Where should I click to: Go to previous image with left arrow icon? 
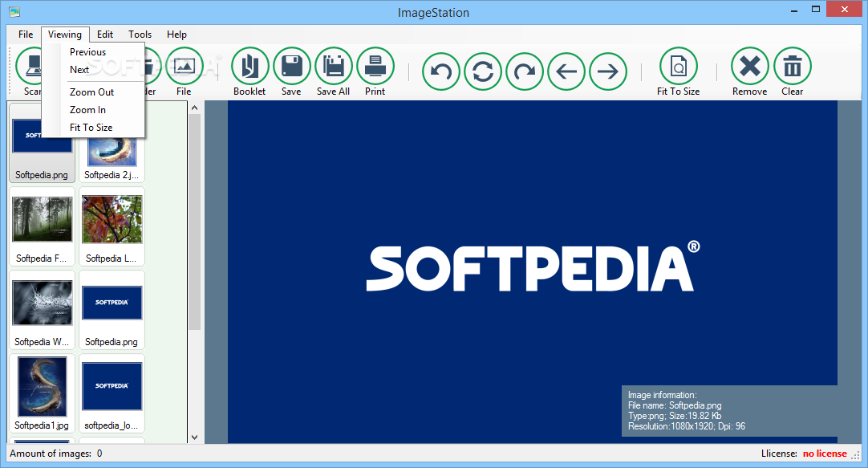tap(566, 71)
